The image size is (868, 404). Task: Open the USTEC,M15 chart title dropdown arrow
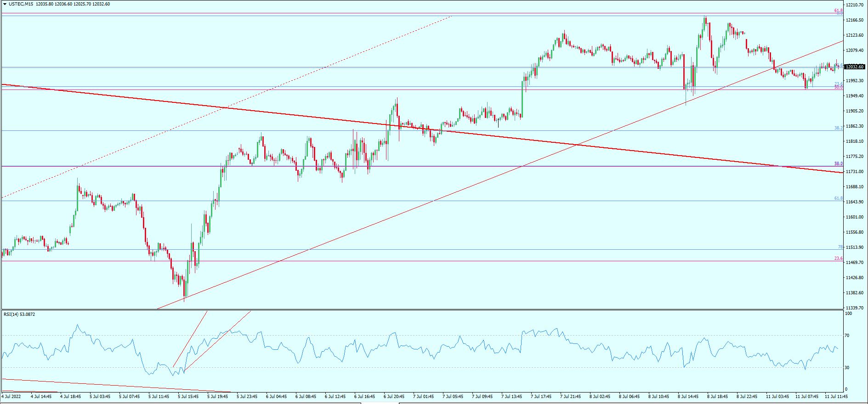click(4, 4)
